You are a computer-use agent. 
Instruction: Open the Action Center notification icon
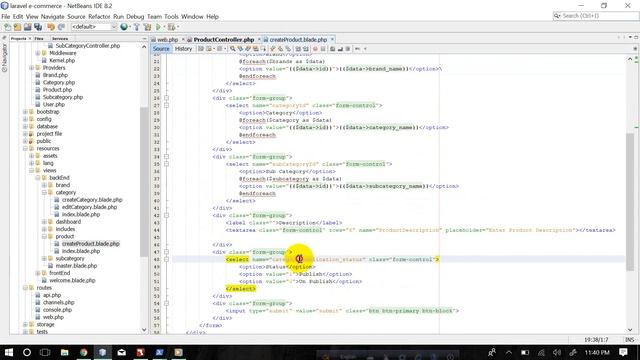click(623, 352)
